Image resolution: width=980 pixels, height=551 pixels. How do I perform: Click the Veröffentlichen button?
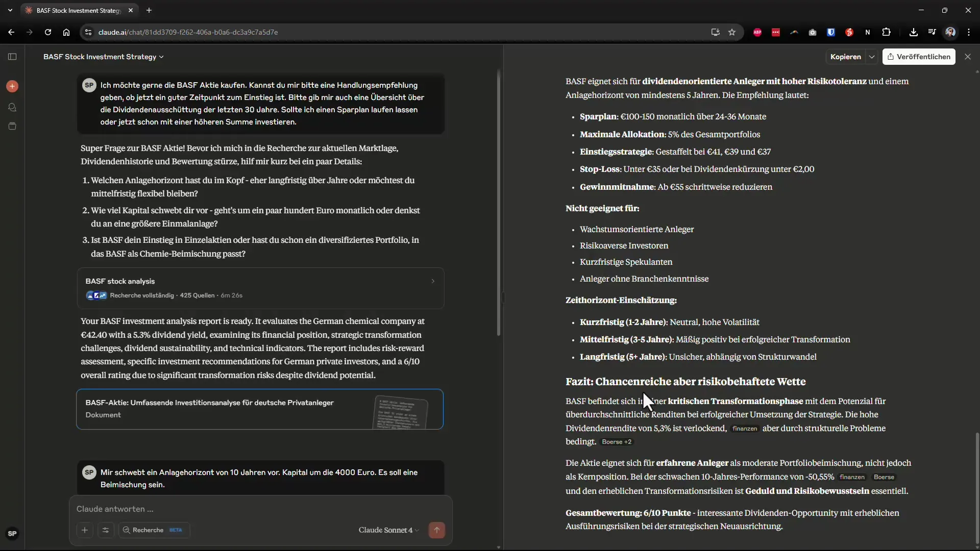click(919, 57)
